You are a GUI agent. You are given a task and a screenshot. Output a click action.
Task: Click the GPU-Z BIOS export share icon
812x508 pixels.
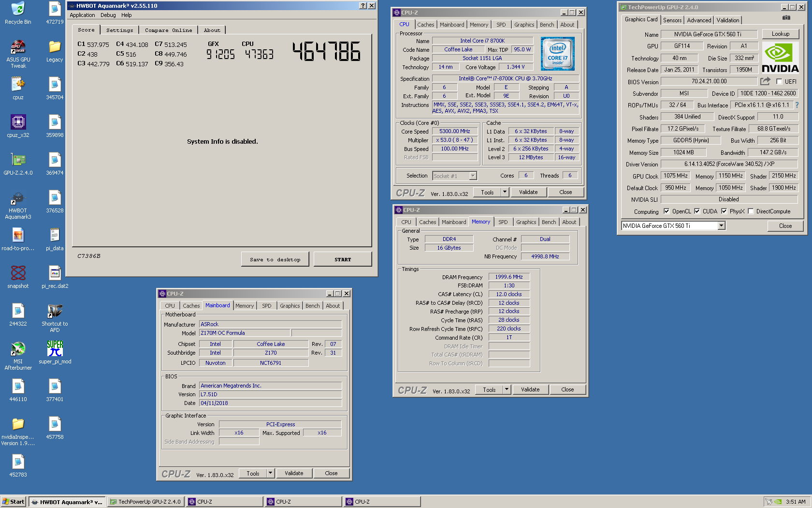point(765,81)
